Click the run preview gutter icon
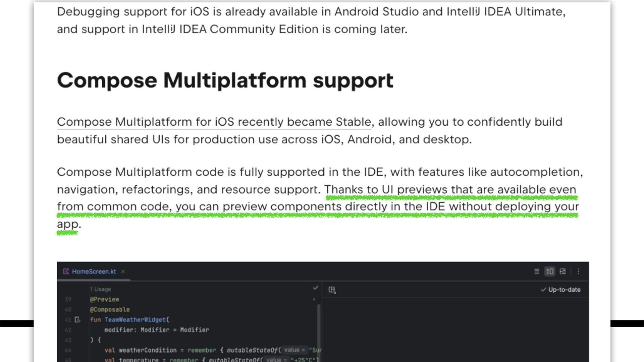Viewport: 644px width, 362px height. pos(77,320)
